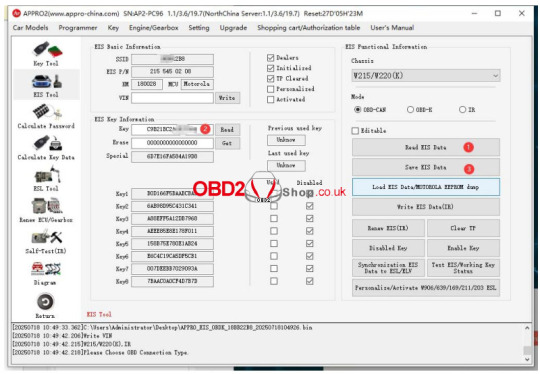Click Synchronization EIS Data to ESL/ELV

click(388, 268)
